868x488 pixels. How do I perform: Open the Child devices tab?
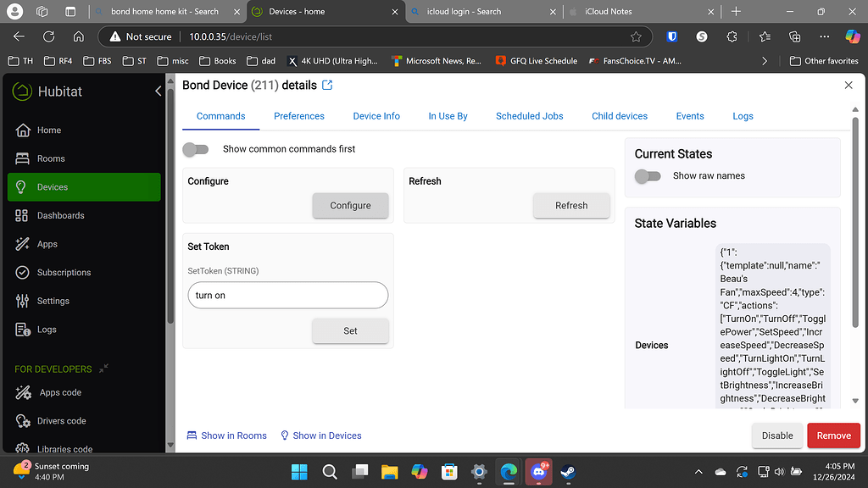pos(619,116)
